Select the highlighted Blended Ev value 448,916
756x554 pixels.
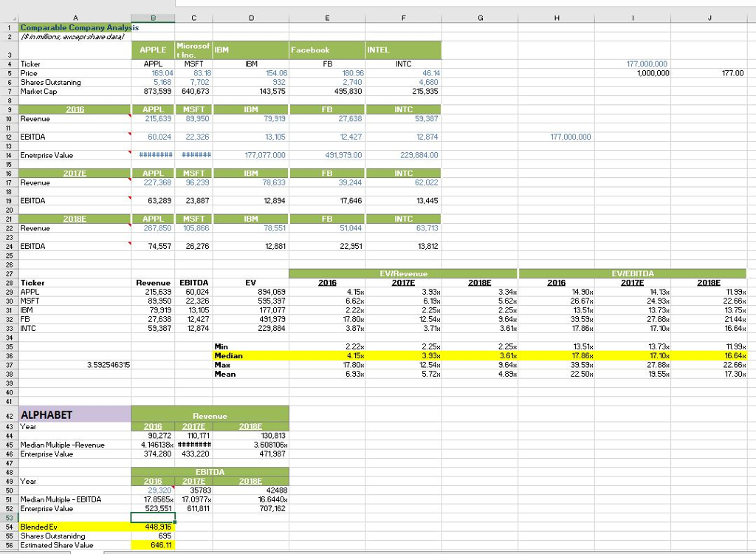(153, 527)
